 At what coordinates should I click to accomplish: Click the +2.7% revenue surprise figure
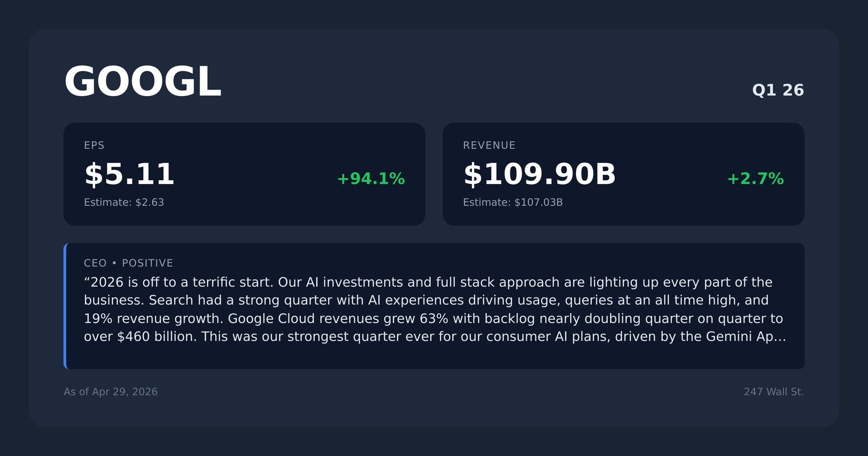click(x=755, y=179)
